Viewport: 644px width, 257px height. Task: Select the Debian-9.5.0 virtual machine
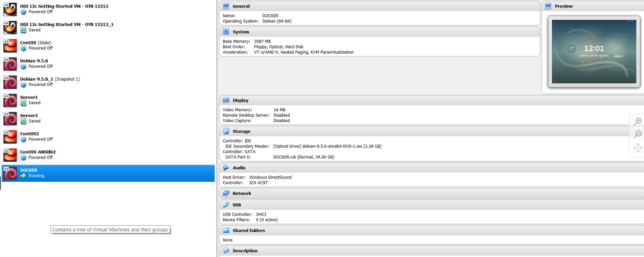coord(108,63)
